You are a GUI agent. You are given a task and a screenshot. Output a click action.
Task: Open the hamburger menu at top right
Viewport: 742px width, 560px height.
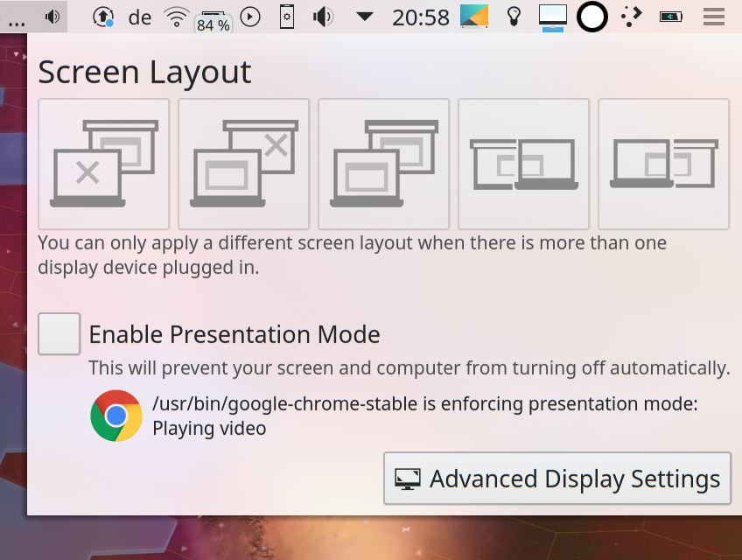pyautogui.click(x=713, y=17)
